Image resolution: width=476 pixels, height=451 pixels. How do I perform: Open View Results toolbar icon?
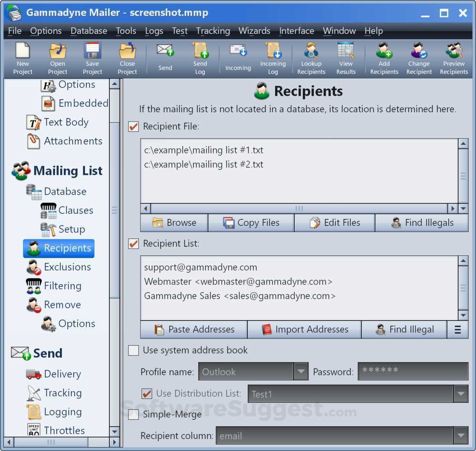[x=346, y=59]
